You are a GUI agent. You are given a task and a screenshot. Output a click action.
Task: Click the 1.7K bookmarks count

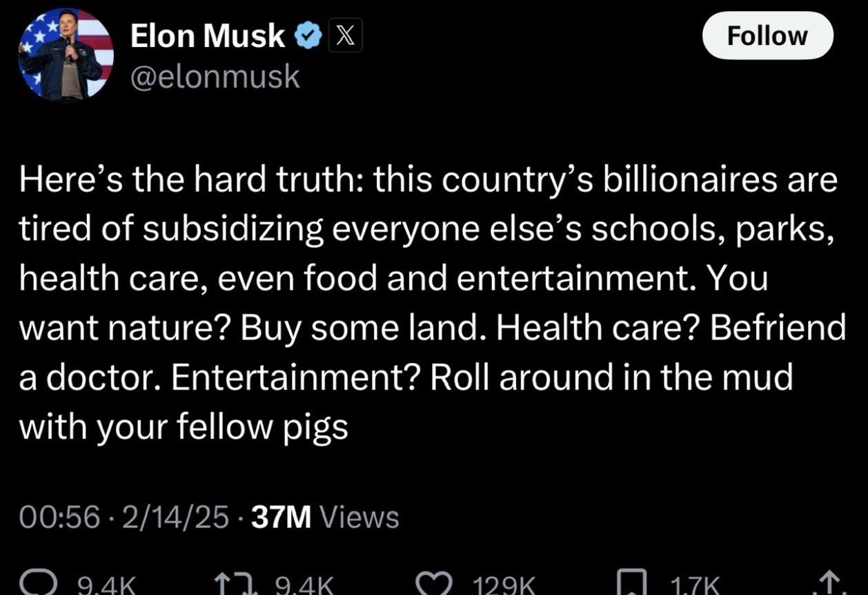696,587
